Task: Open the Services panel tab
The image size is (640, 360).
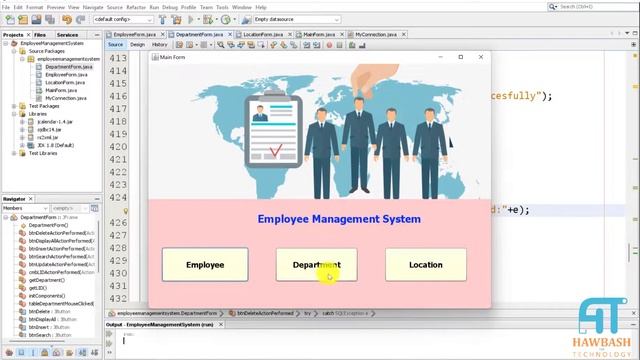Action: [x=67, y=35]
